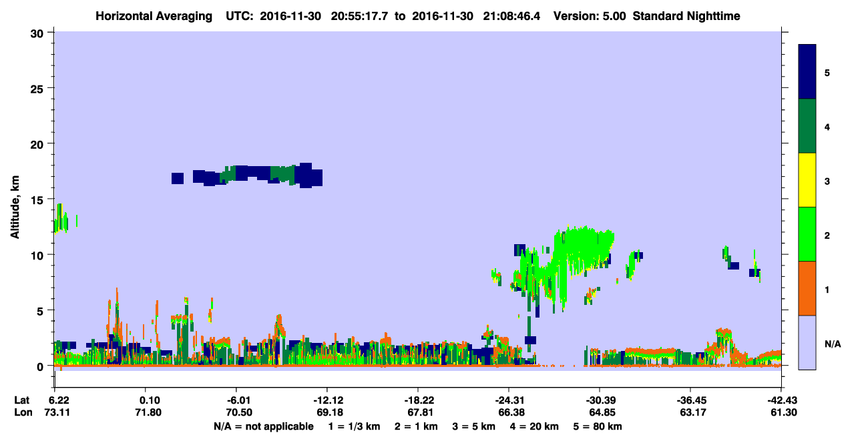This screenshot has width=868, height=445.
Task: Select 'Standard Nighttime' in the title
Action: tap(686, 15)
